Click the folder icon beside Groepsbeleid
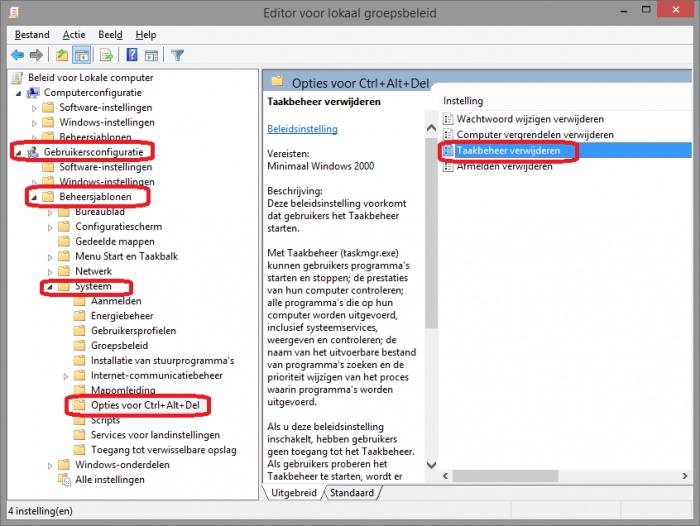This screenshot has height=526, width=700. coord(79,346)
